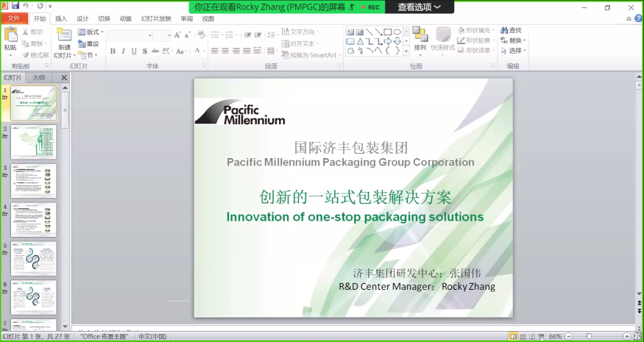Select slide 2 thumbnail with China map
The image size is (644, 342).
[x=33, y=142]
